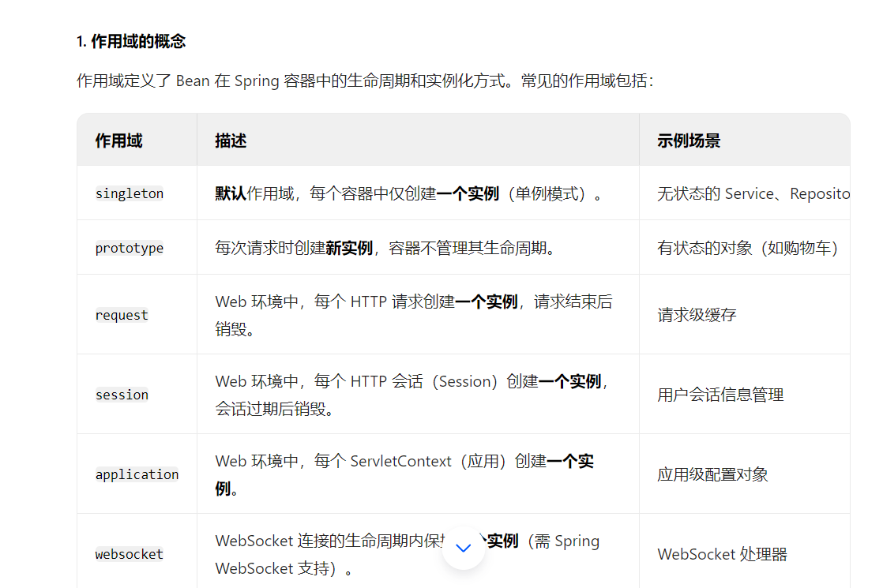Click the request description about HTTP 请求
The image size is (883, 588).
(x=413, y=315)
